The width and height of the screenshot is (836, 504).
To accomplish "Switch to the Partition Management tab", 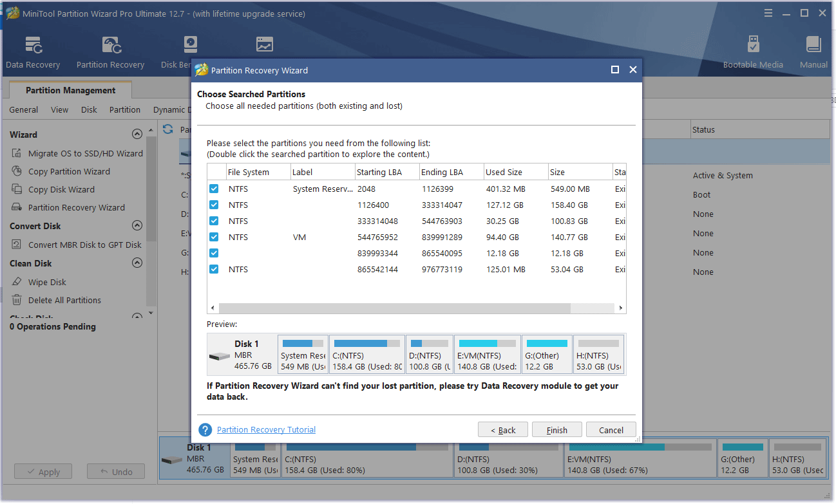I will pyautogui.click(x=70, y=90).
